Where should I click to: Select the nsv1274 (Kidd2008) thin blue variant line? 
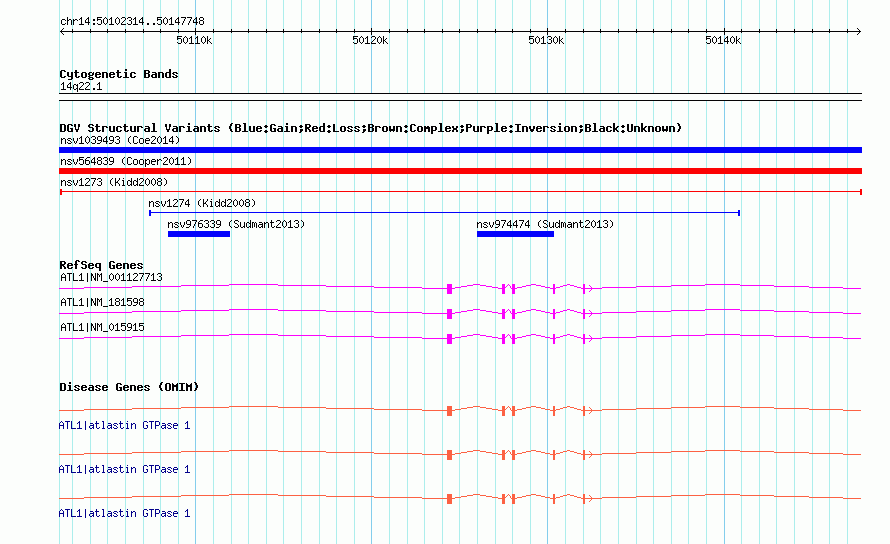(x=444, y=213)
